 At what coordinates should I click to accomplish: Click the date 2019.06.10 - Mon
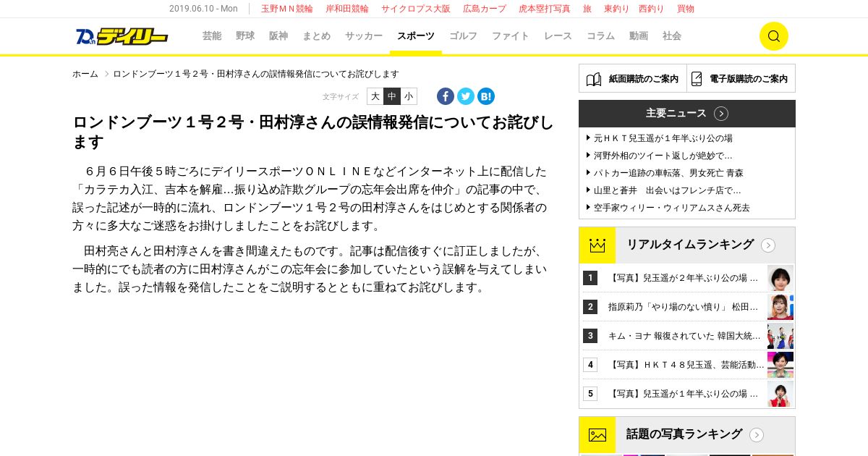203,9
